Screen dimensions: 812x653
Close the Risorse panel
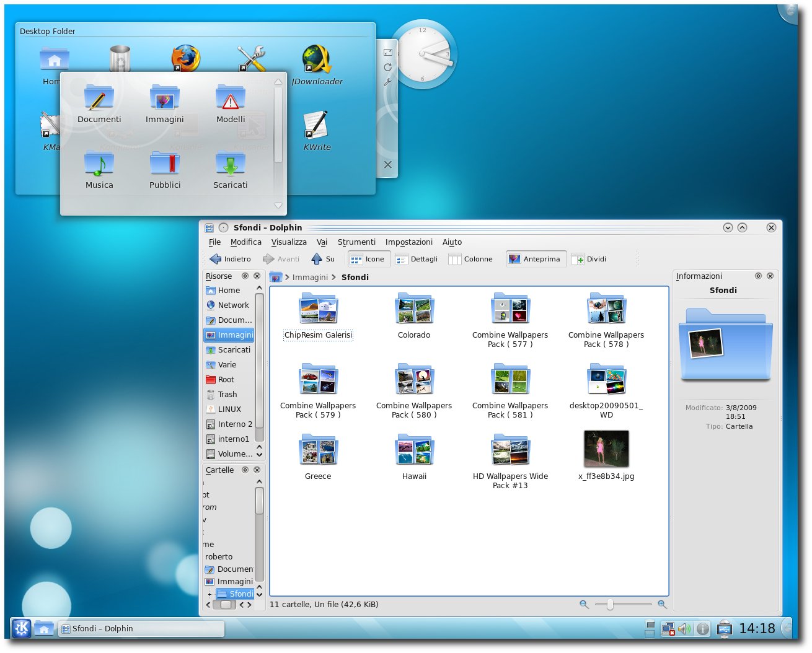tap(257, 276)
